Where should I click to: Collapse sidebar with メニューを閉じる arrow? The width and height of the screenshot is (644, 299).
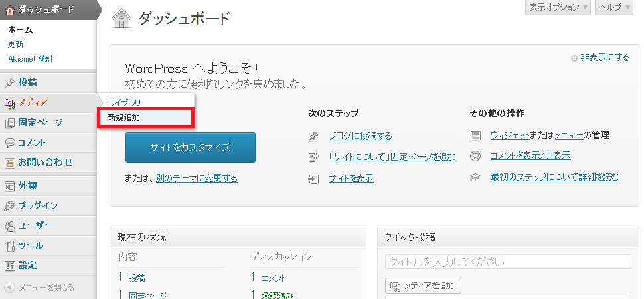(10, 288)
